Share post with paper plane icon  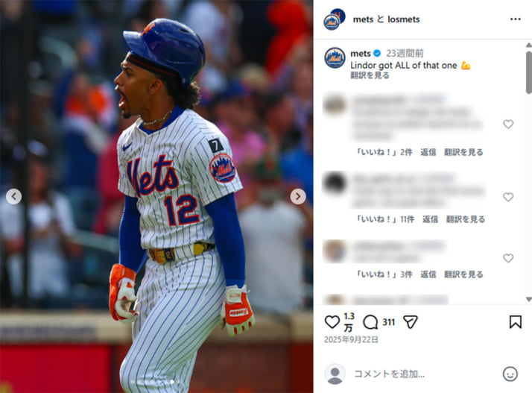pyautogui.click(x=411, y=322)
